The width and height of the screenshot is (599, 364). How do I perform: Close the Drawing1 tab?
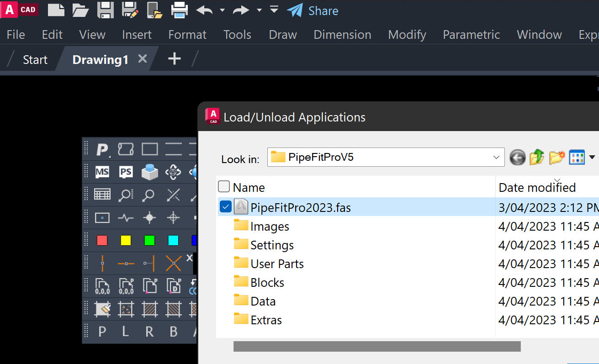(x=143, y=59)
